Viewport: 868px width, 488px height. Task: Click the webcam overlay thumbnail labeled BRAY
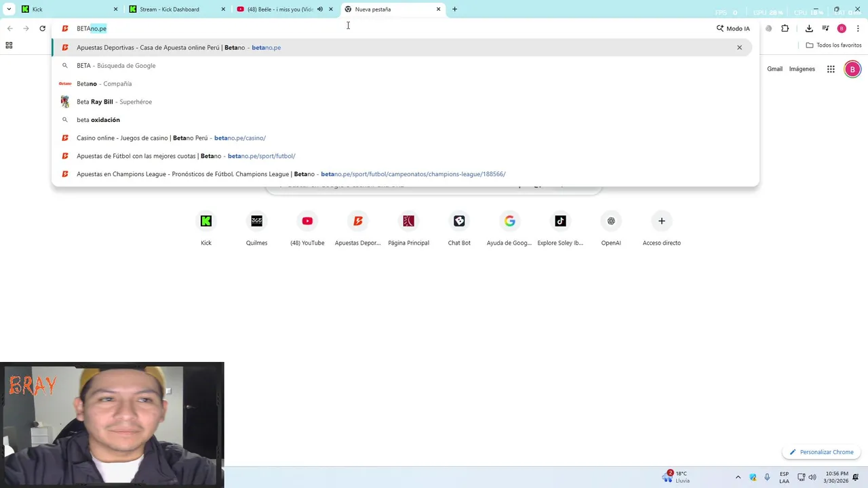tap(112, 425)
